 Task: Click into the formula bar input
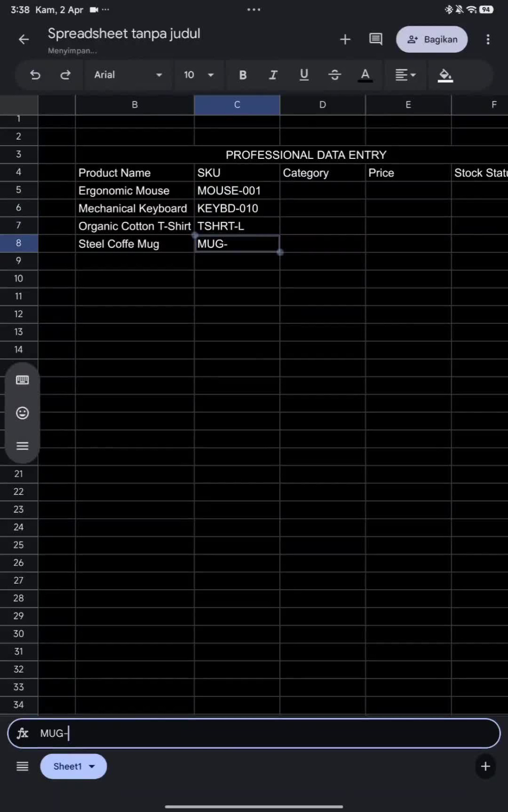click(x=254, y=733)
